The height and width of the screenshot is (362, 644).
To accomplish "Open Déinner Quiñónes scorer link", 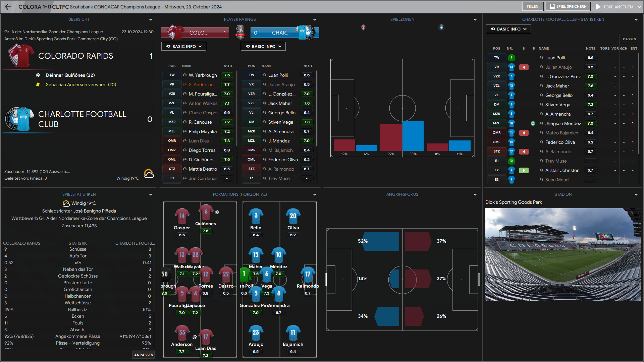I will (70, 75).
